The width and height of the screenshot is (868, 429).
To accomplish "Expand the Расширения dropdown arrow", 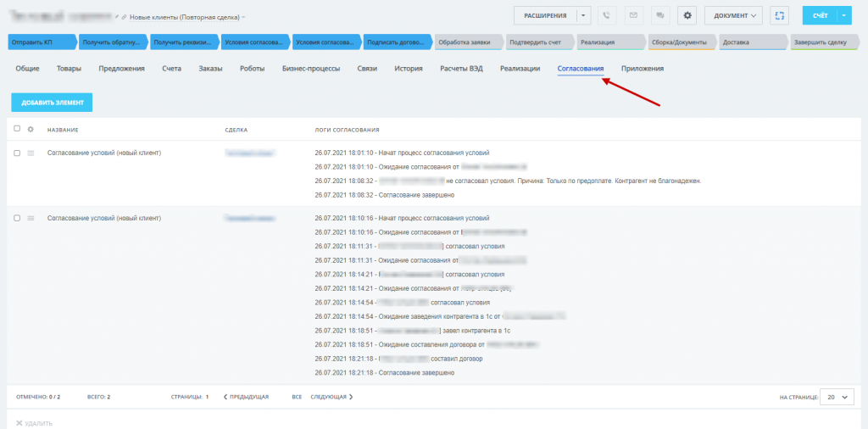I will click(583, 15).
